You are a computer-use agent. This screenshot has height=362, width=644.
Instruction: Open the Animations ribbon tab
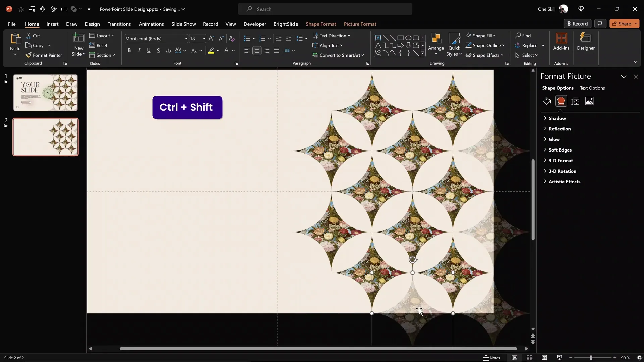pyautogui.click(x=151, y=24)
